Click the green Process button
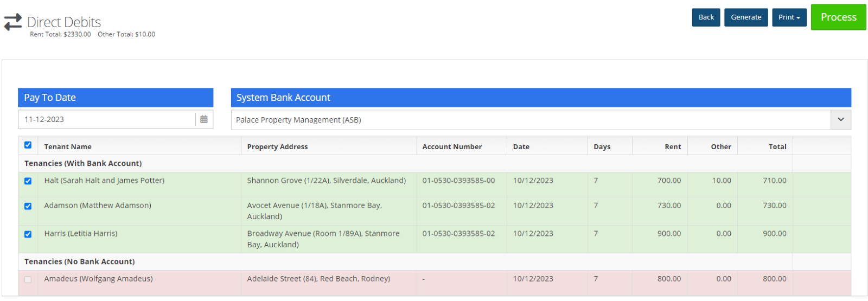The width and height of the screenshot is (868, 301). point(838,17)
